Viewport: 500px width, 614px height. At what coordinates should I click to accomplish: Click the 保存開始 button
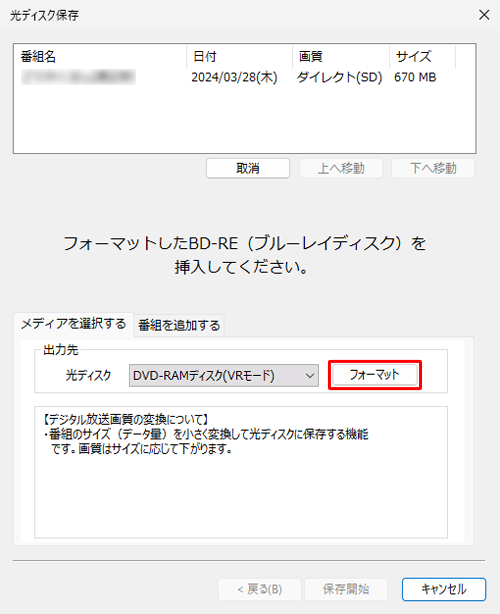coord(346,589)
